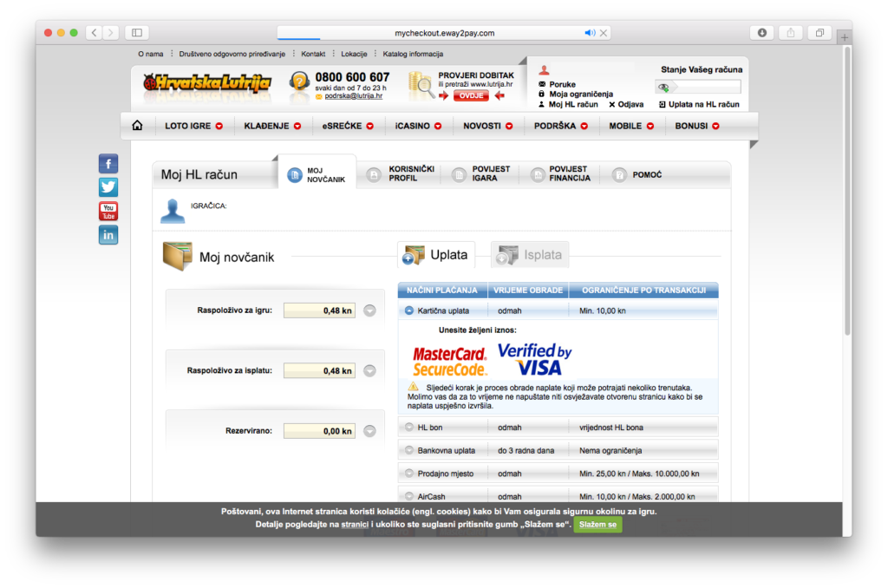Open LOTO IGRE dropdown menu
888x588 pixels.
[193, 126]
